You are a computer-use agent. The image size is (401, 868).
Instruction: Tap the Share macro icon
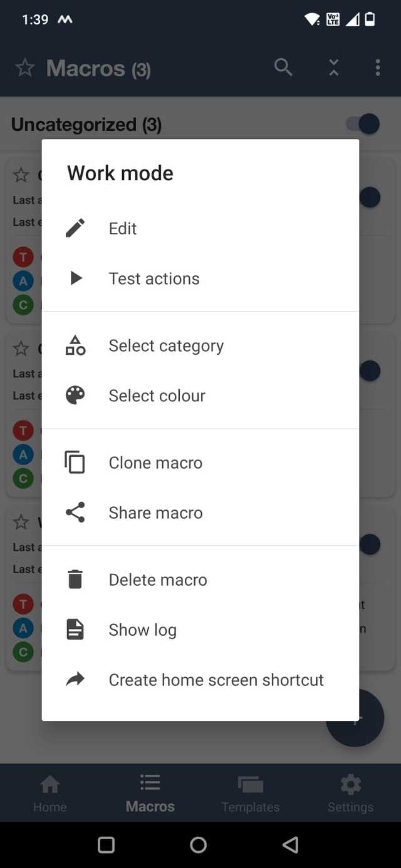pos(75,513)
